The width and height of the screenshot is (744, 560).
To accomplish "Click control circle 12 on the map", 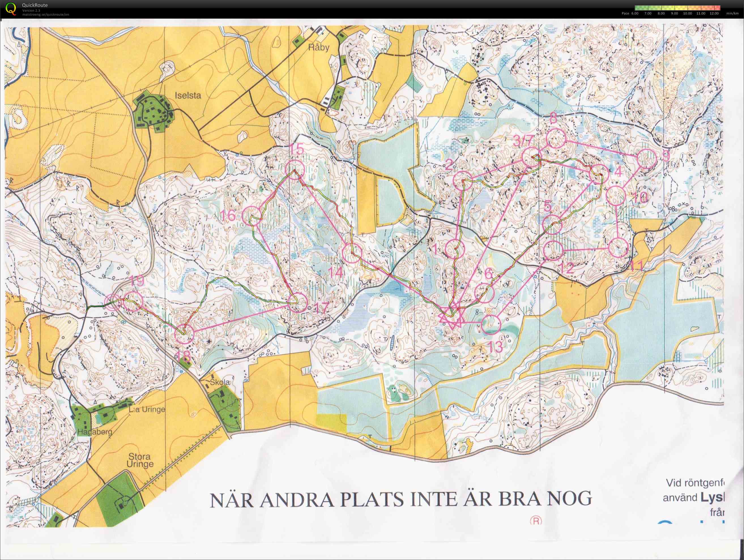I will coord(554,250).
